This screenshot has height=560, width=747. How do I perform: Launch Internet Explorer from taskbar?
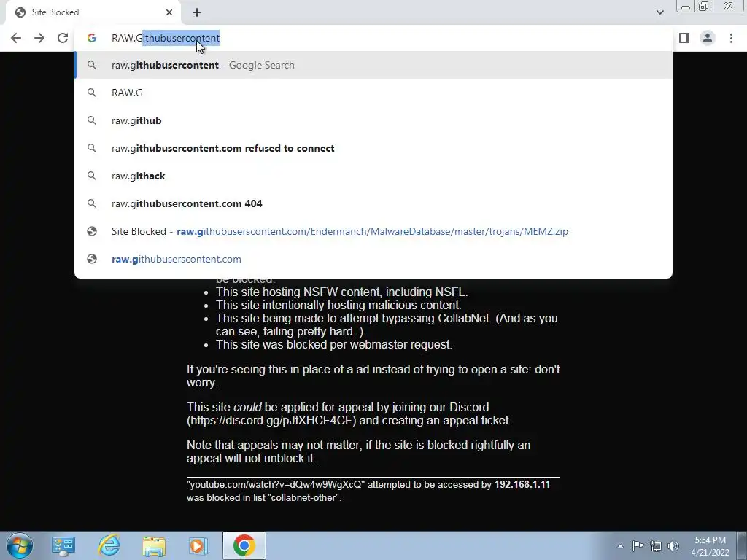click(x=109, y=545)
